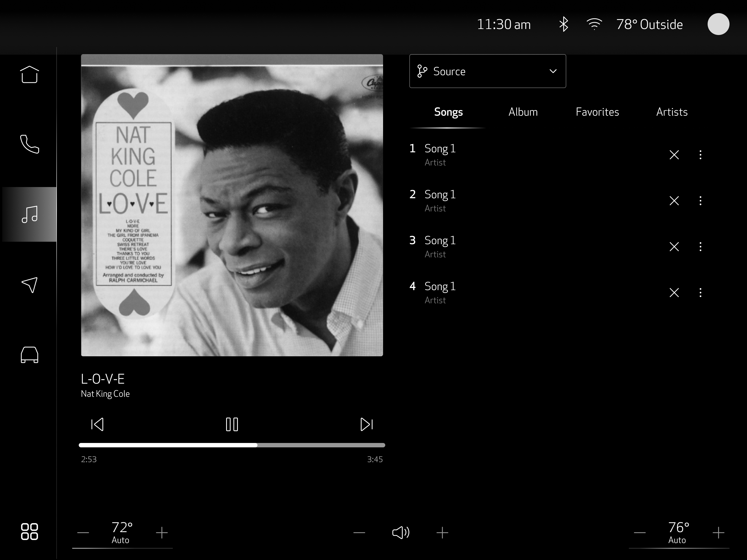This screenshot has height=560, width=747.
Task: Open the user profile avatar circle
Action: 718,24
